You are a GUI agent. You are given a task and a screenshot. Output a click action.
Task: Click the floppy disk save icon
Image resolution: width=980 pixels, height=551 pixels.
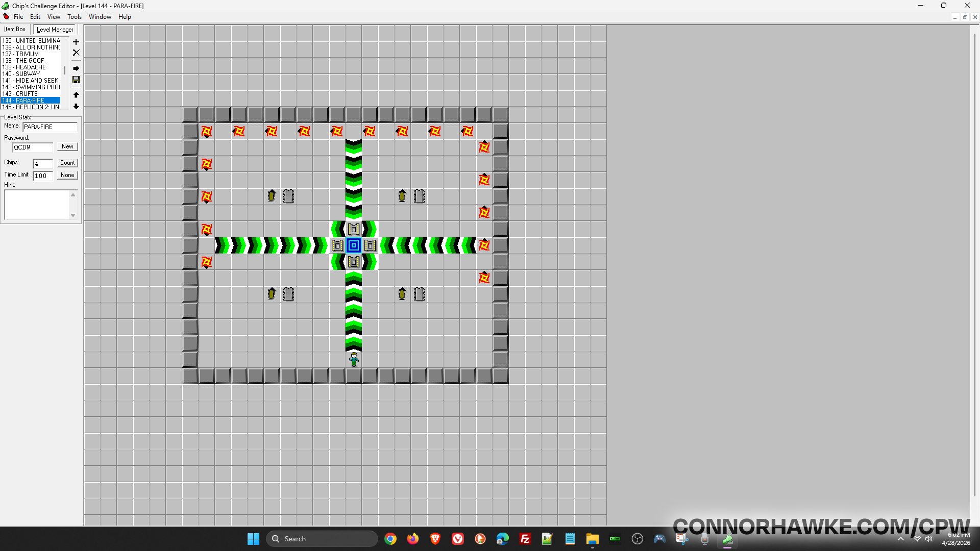[76, 80]
